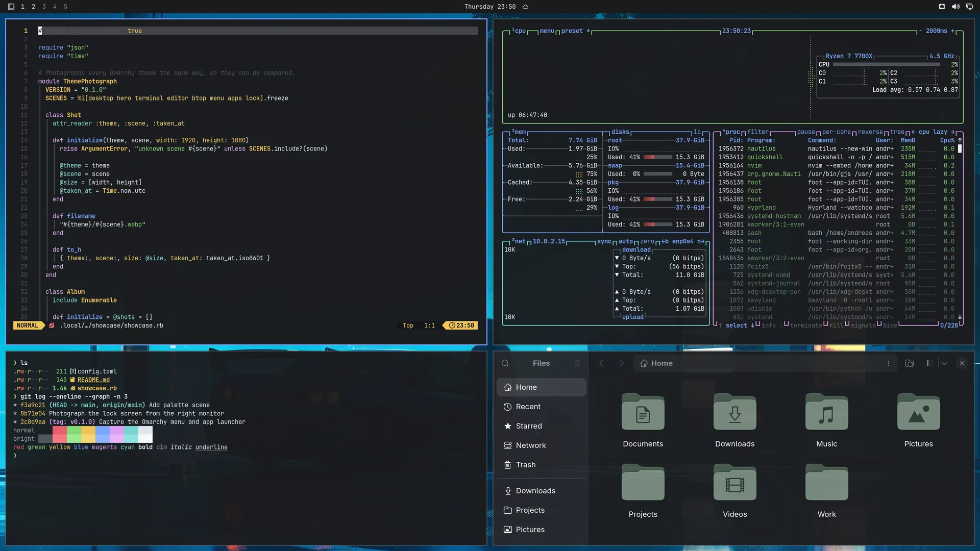Click the filter option in btop proc box
The image size is (980, 551).
coord(758,132)
